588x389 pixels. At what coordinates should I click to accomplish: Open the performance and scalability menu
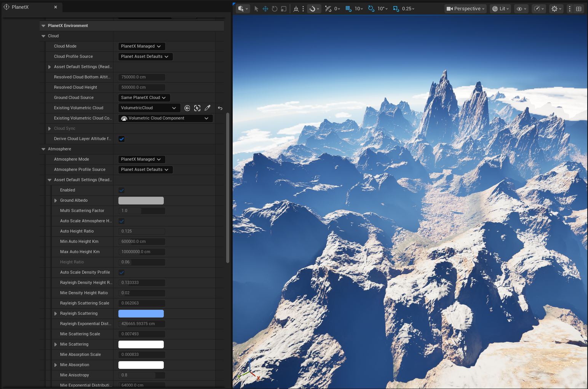tap(539, 9)
